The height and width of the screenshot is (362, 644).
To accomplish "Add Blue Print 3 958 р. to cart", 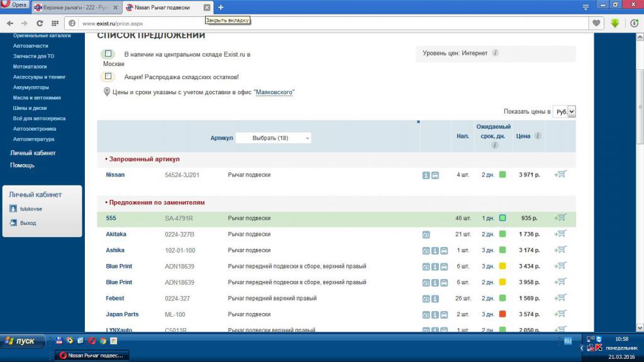I will (x=560, y=282).
